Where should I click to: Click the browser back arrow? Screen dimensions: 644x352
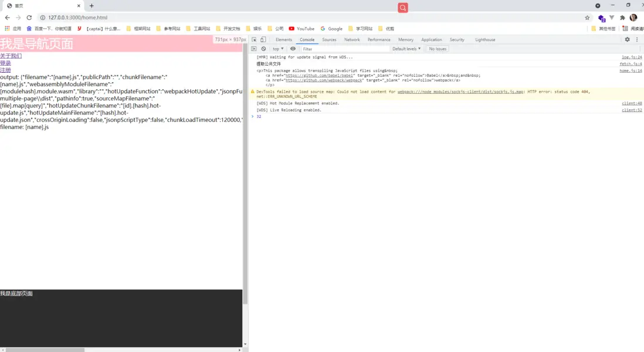[8, 18]
